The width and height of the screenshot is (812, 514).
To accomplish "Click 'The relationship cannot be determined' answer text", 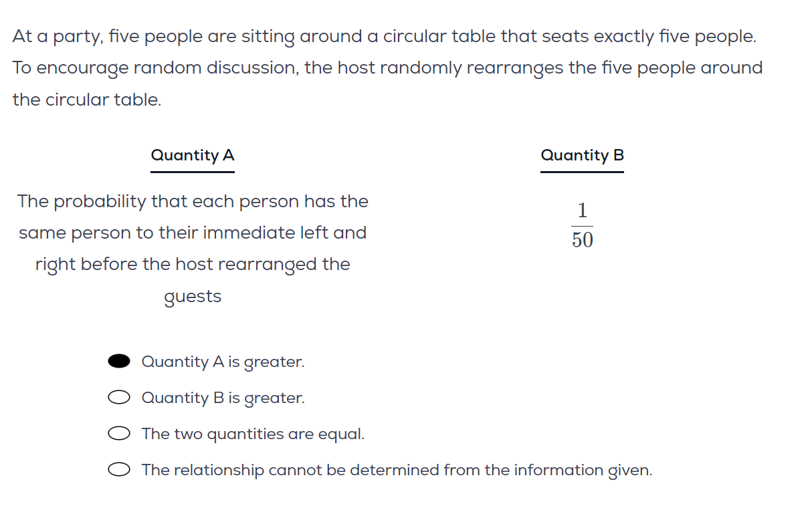I will (x=397, y=471).
